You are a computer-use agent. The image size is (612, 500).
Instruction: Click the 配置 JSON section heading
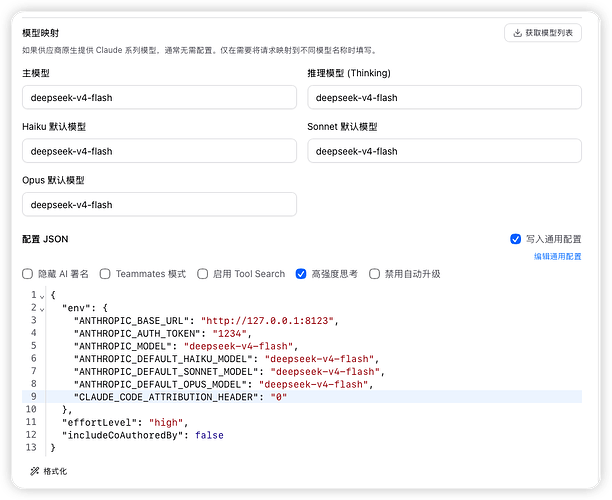(x=45, y=239)
